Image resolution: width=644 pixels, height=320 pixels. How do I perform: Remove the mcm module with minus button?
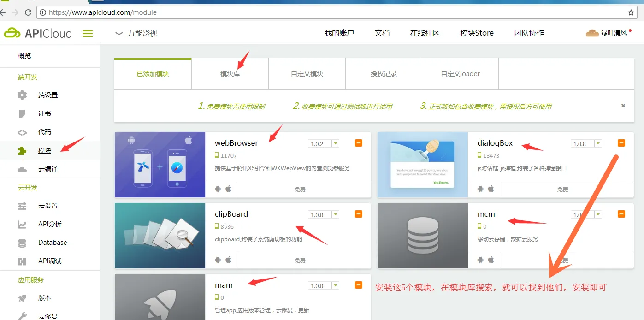point(621,214)
